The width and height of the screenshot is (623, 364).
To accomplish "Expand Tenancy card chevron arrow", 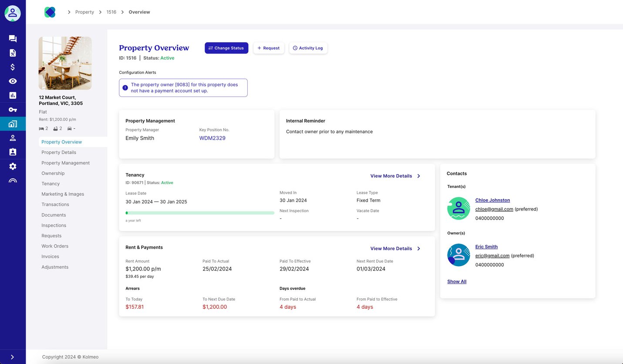I will (419, 176).
